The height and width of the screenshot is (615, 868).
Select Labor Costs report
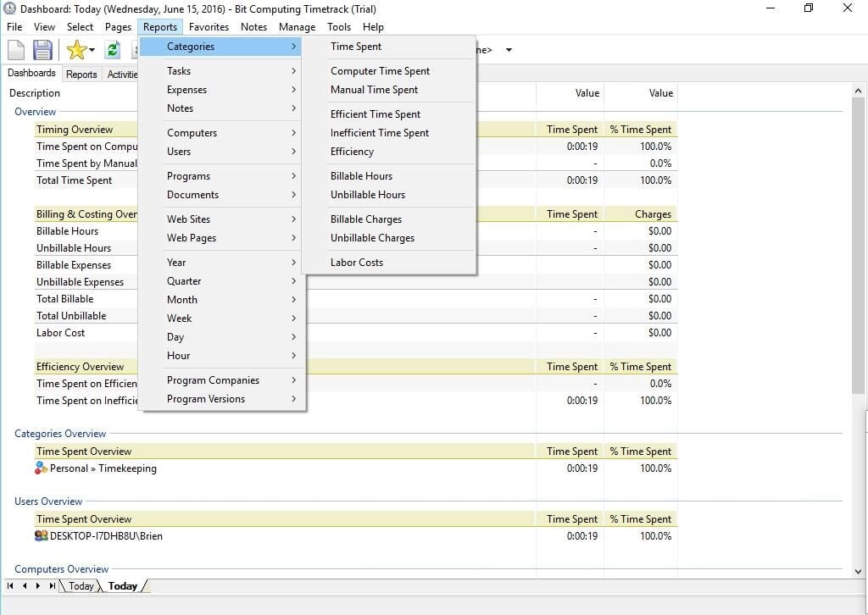coord(388,262)
